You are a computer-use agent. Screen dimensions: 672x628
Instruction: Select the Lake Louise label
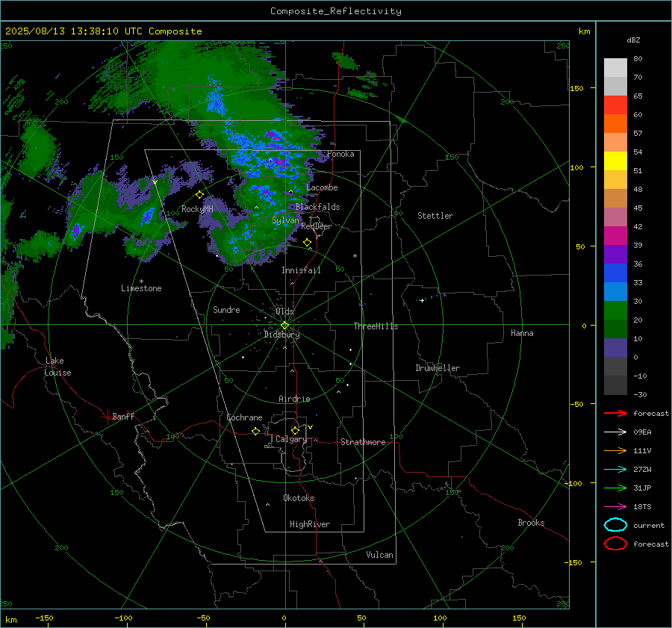(57, 367)
